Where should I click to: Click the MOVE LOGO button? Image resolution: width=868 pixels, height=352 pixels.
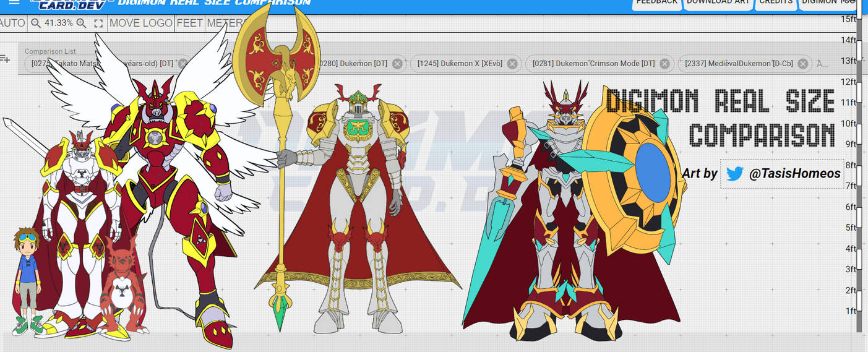pyautogui.click(x=141, y=23)
